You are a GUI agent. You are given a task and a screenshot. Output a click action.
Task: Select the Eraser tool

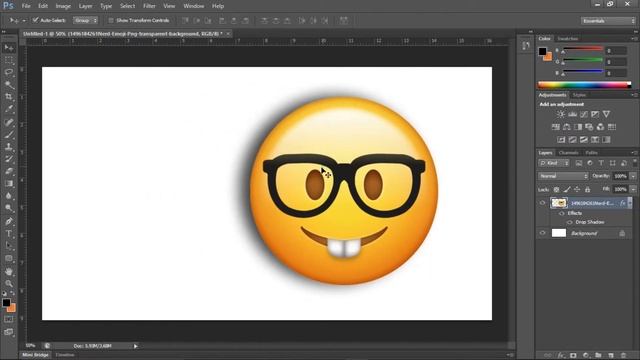(9, 171)
